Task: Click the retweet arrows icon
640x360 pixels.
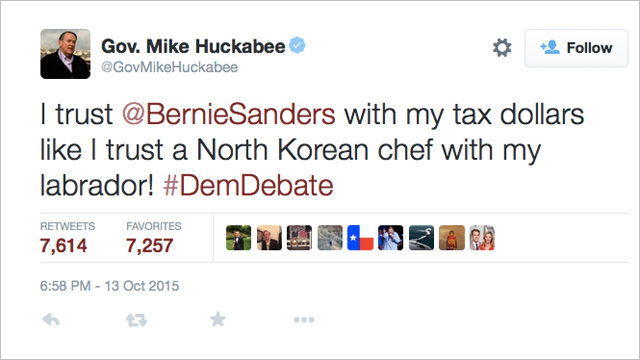Action: click(136, 320)
